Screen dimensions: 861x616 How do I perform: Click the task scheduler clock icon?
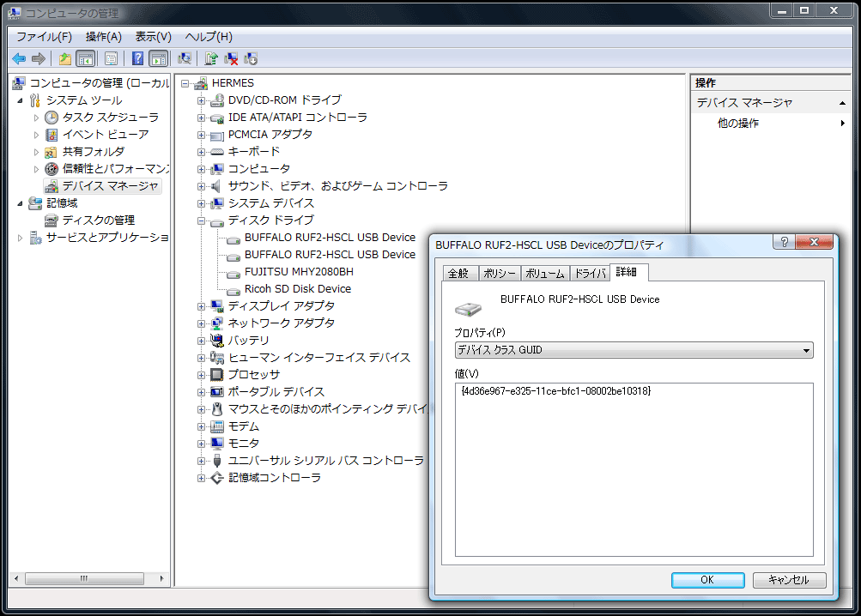51,118
